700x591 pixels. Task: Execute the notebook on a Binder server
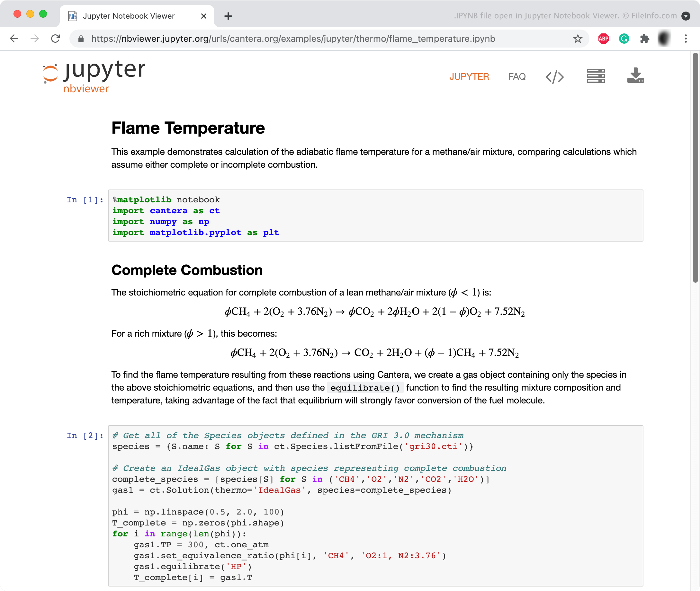[596, 76]
